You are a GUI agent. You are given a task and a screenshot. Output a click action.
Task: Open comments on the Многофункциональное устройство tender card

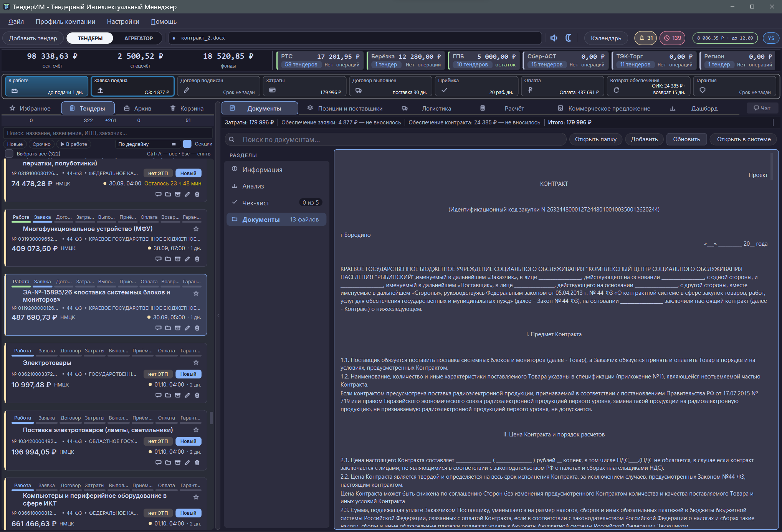click(158, 259)
